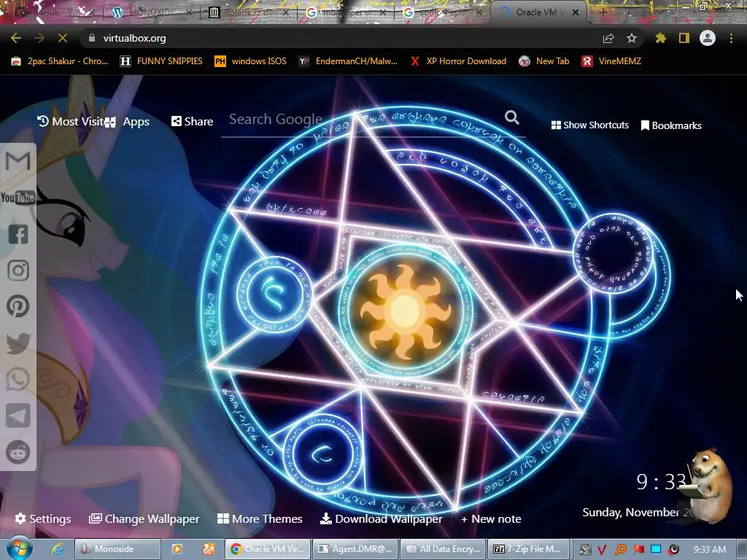Switch to Agent.DMR@... taskbar window
The width and height of the screenshot is (747, 560).
pyautogui.click(x=355, y=549)
